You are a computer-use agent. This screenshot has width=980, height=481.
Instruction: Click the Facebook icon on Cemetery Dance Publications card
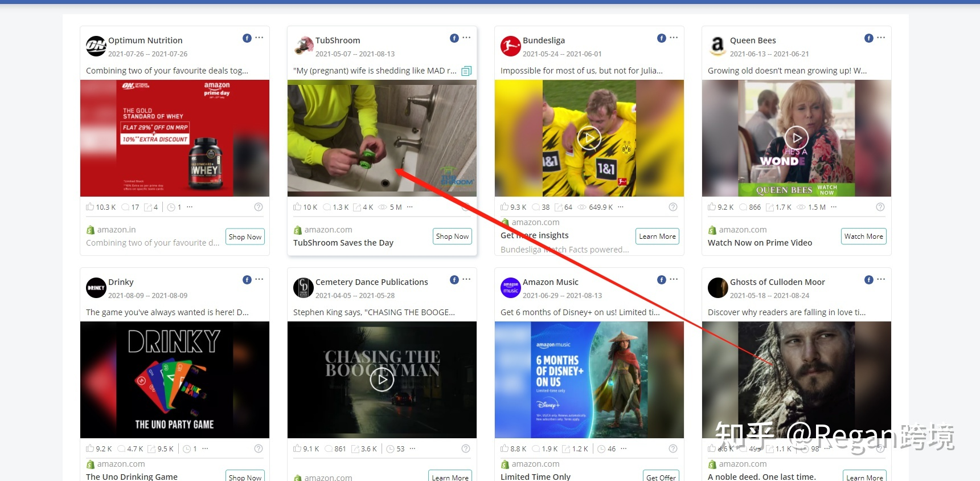(454, 280)
